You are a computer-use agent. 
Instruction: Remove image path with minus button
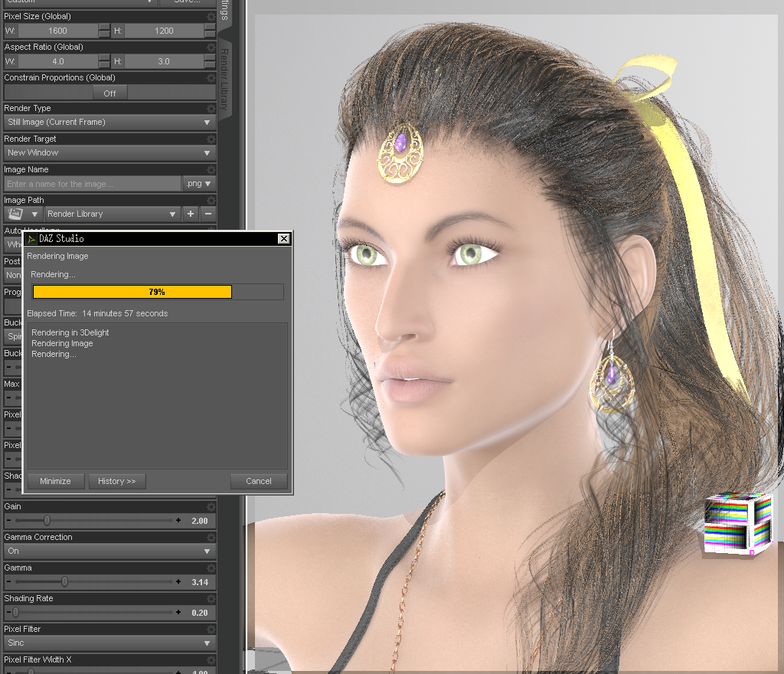pyautogui.click(x=208, y=214)
